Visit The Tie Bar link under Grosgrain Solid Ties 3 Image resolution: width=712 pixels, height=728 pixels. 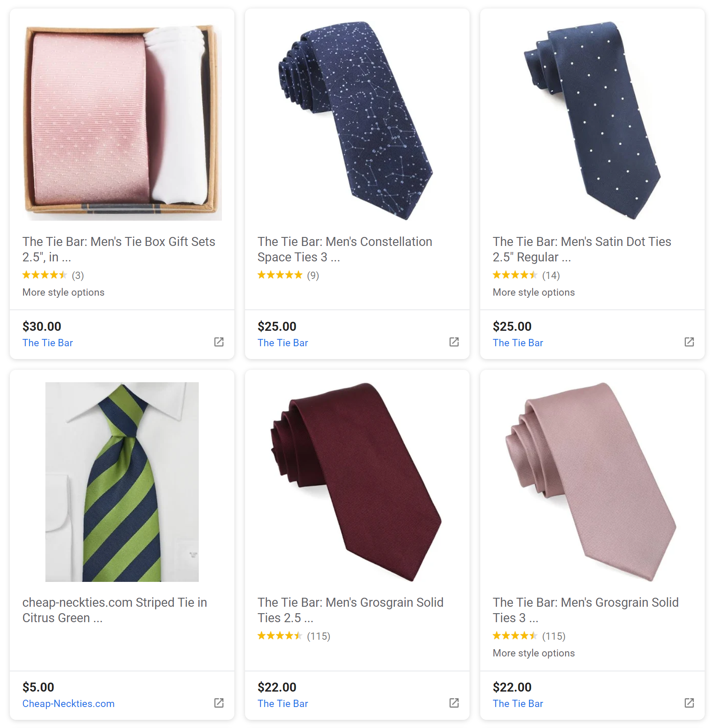tap(518, 704)
